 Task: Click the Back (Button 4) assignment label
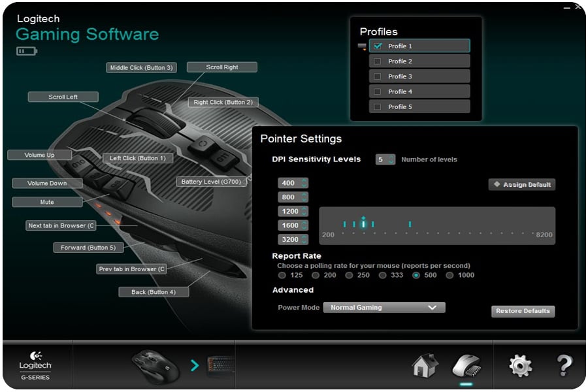[x=154, y=292]
